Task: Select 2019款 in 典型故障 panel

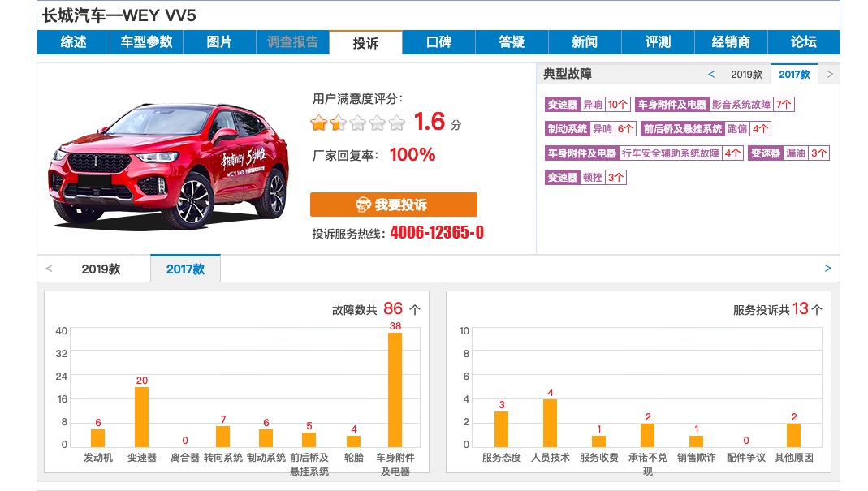Action: point(746,74)
